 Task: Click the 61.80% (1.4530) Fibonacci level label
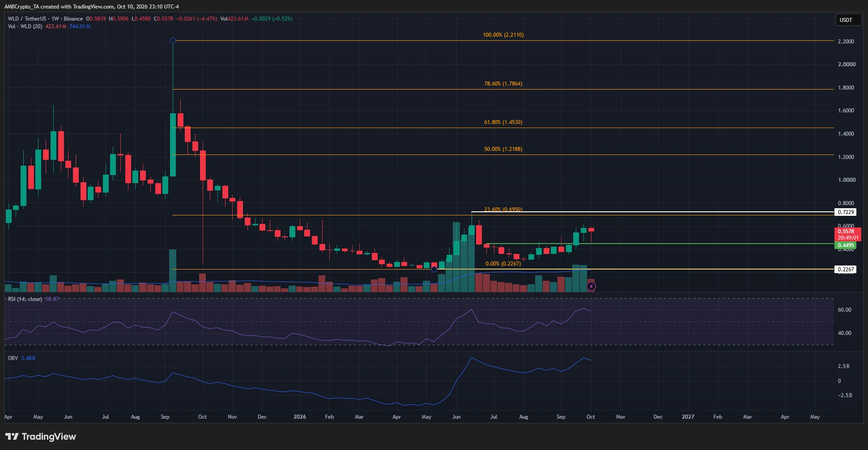503,122
